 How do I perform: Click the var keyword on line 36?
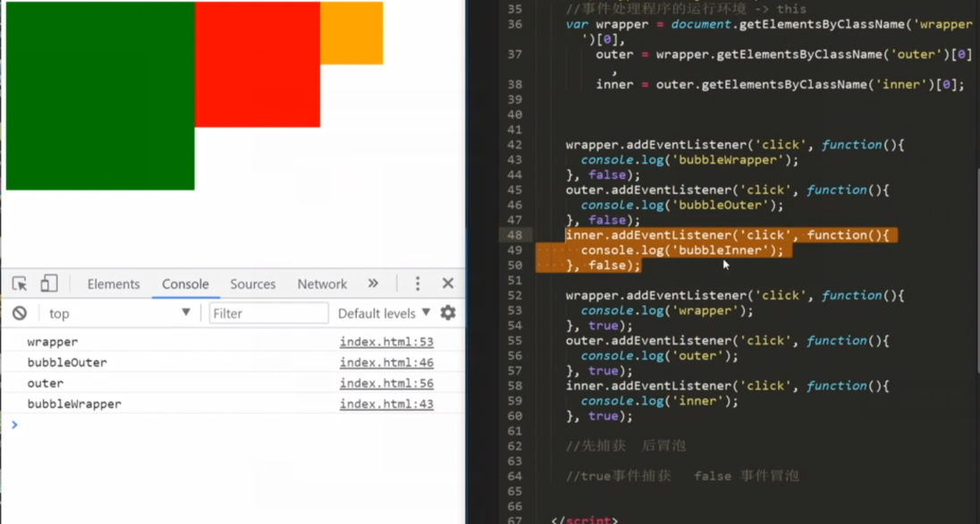pos(577,24)
